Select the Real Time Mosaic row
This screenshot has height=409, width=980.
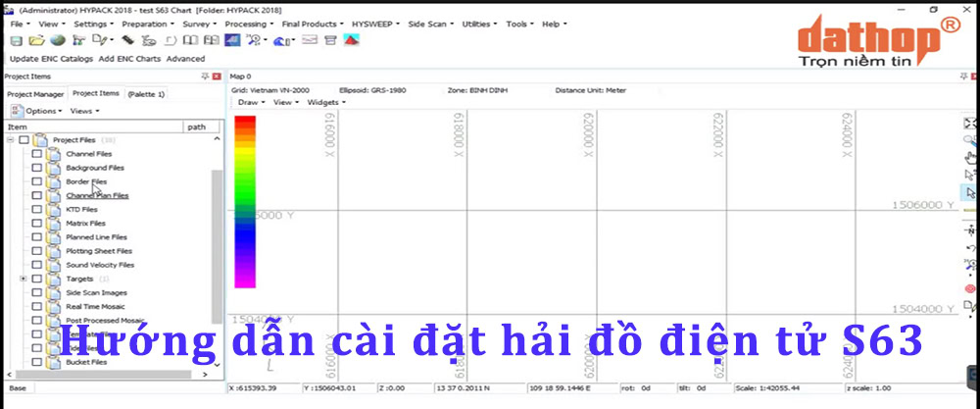pos(95,306)
